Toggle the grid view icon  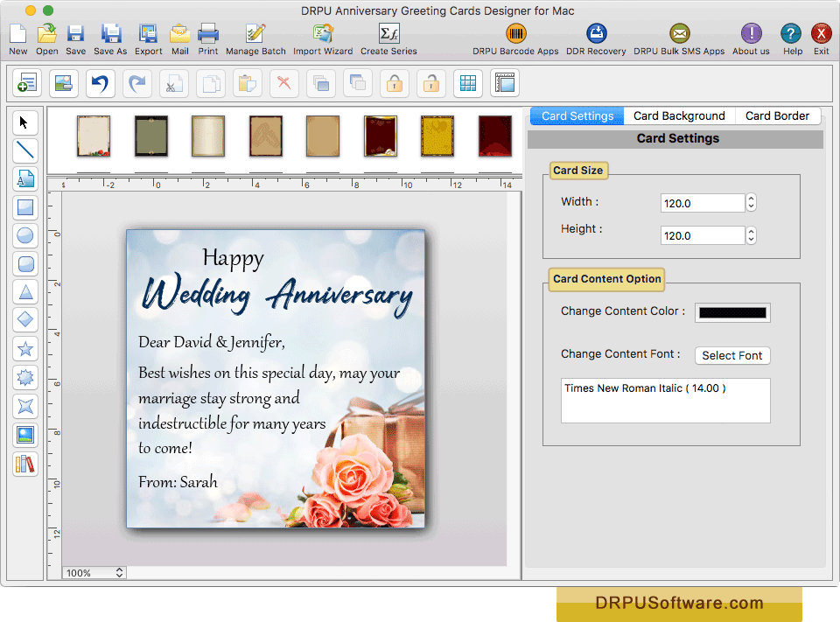click(x=468, y=83)
